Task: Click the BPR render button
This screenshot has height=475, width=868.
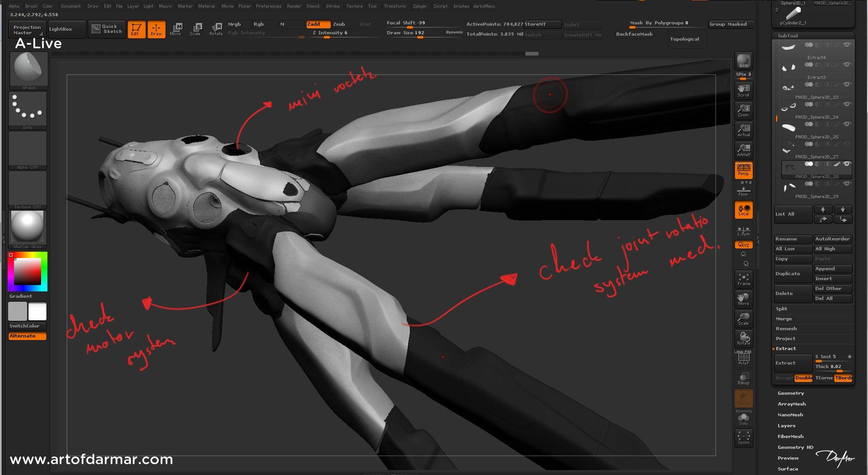Action: (x=743, y=61)
